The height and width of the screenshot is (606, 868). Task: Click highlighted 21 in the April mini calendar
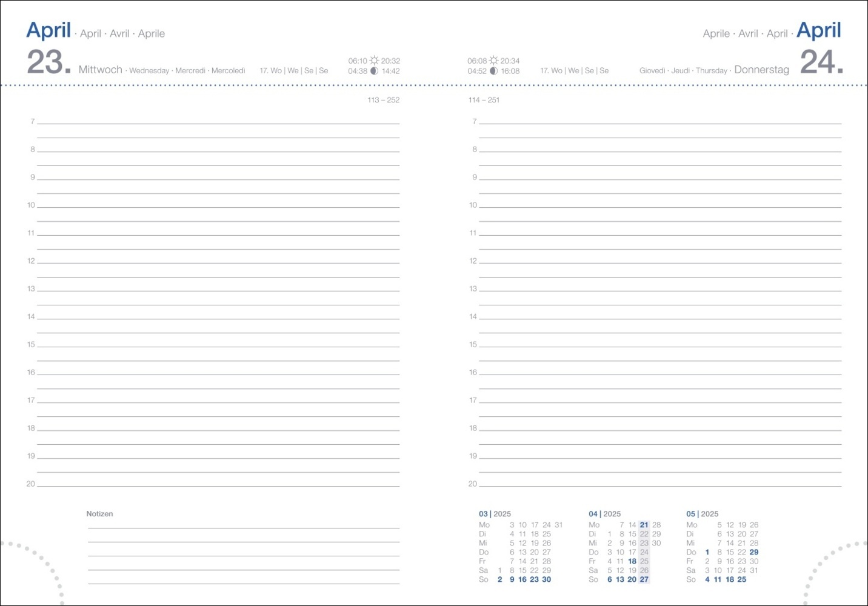tap(644, 525)
